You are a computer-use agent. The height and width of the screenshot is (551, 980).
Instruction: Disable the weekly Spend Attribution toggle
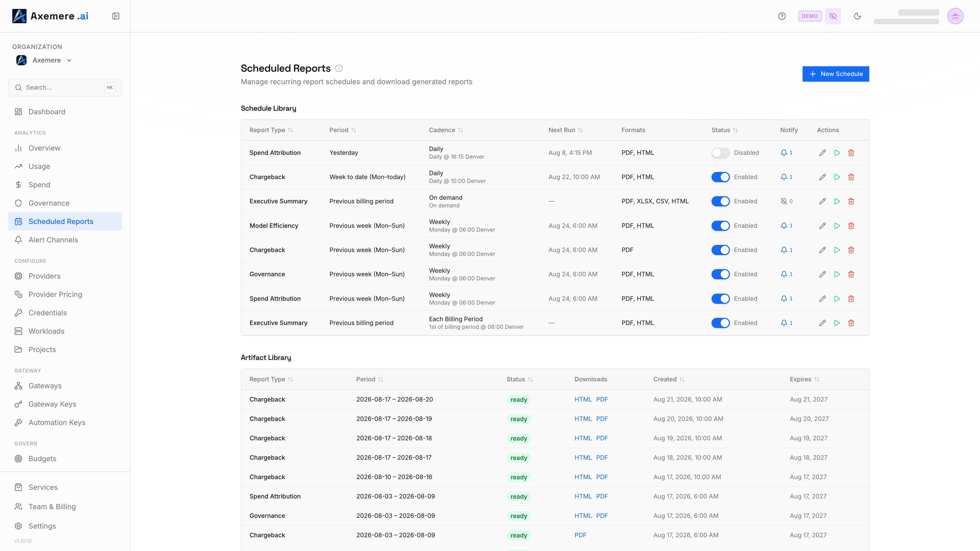click(720, 299)
